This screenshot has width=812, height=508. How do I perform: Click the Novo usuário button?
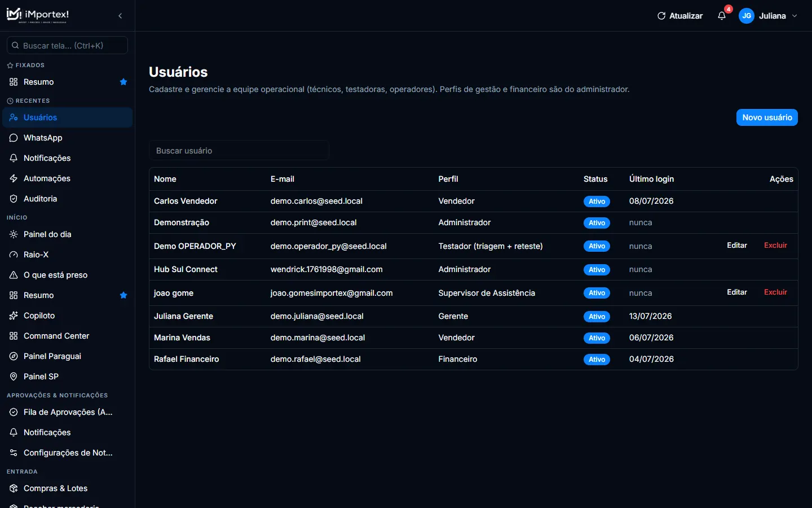[767, 117]
